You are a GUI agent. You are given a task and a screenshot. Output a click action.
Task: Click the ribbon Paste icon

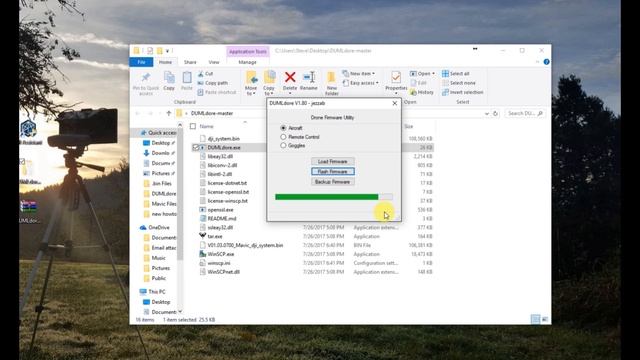[x=187, y=77]
